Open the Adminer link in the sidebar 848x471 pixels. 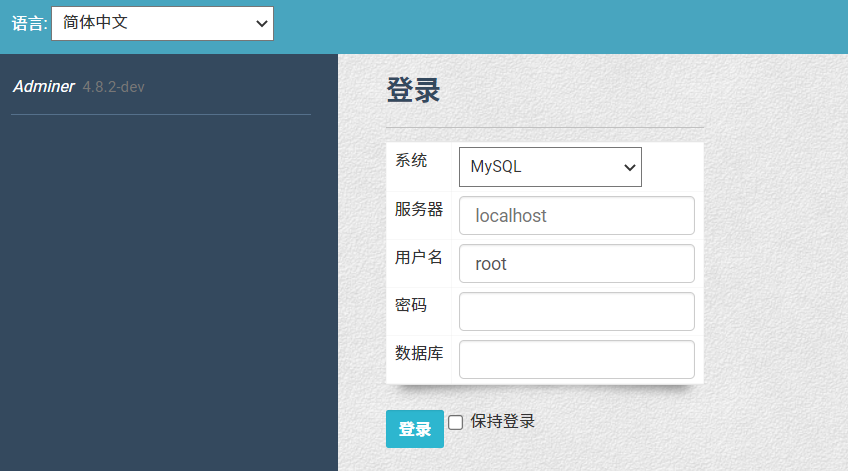43,87
